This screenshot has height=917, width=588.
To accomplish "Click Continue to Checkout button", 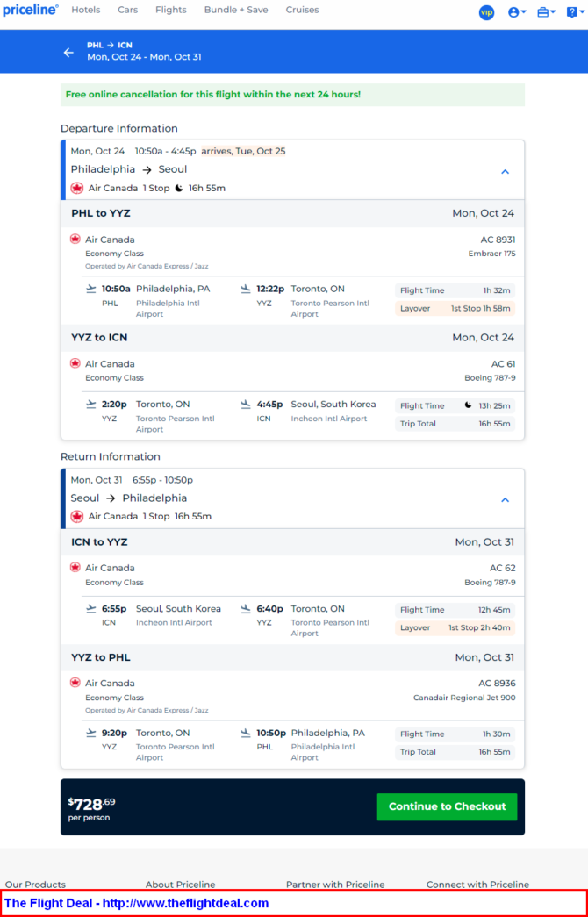I will point(447,806).
